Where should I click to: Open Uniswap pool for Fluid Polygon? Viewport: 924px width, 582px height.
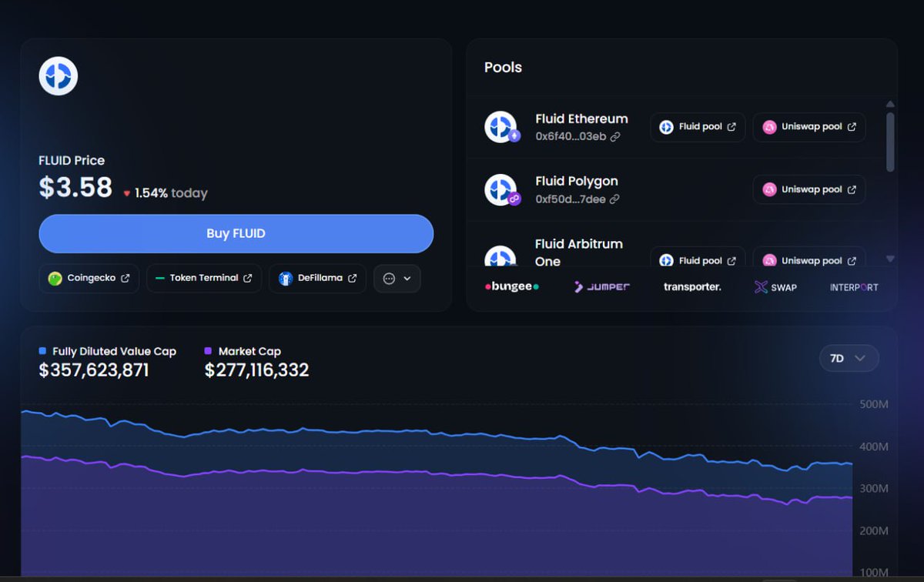(x=809, y=189)
